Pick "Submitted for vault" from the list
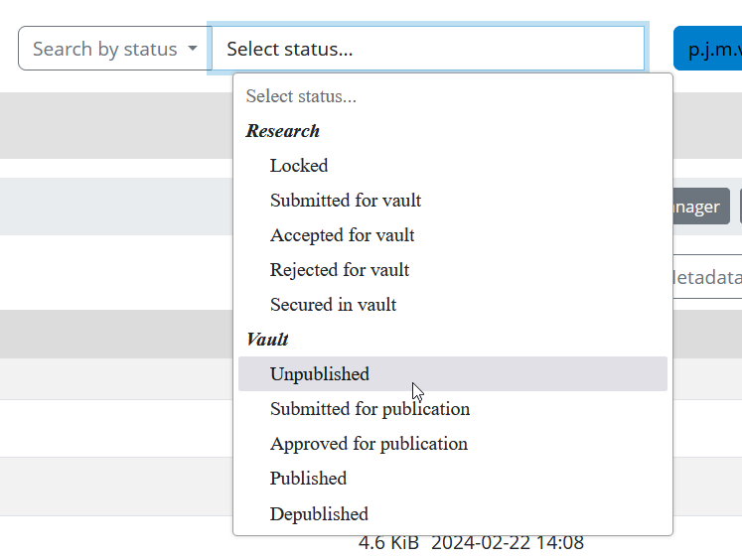Image resolution: width=742 pixels, height=560 pixels. pos(346,201)
